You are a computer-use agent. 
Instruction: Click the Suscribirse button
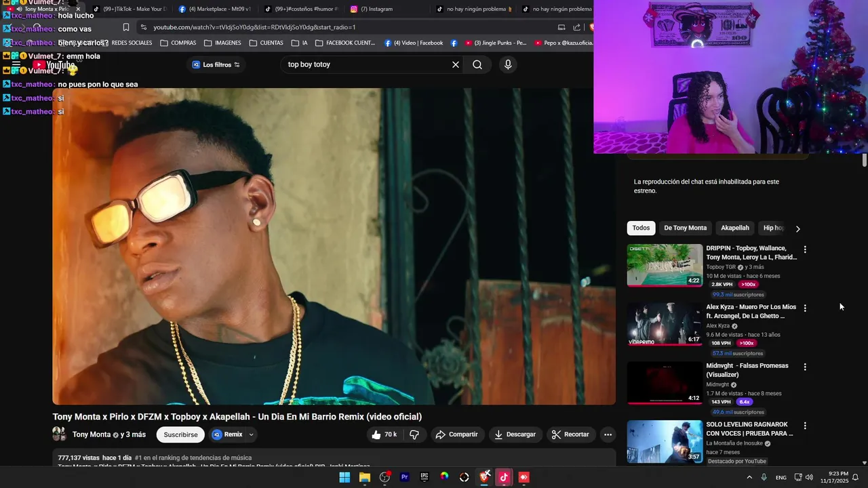[x=180, y=434]
